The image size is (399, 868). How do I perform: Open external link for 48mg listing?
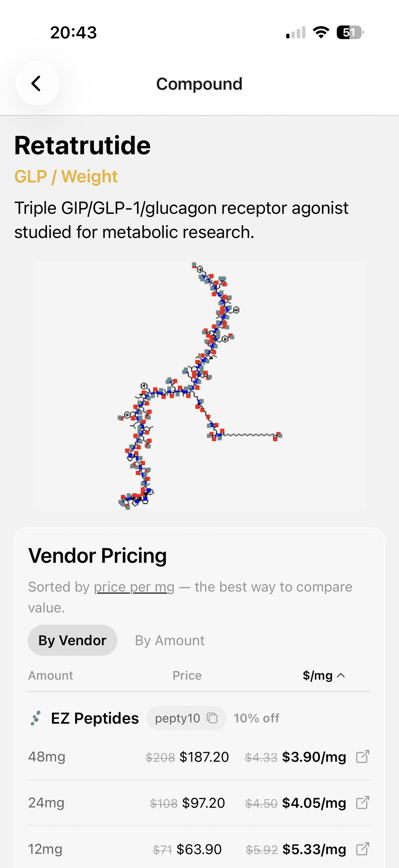pos(362,757)
